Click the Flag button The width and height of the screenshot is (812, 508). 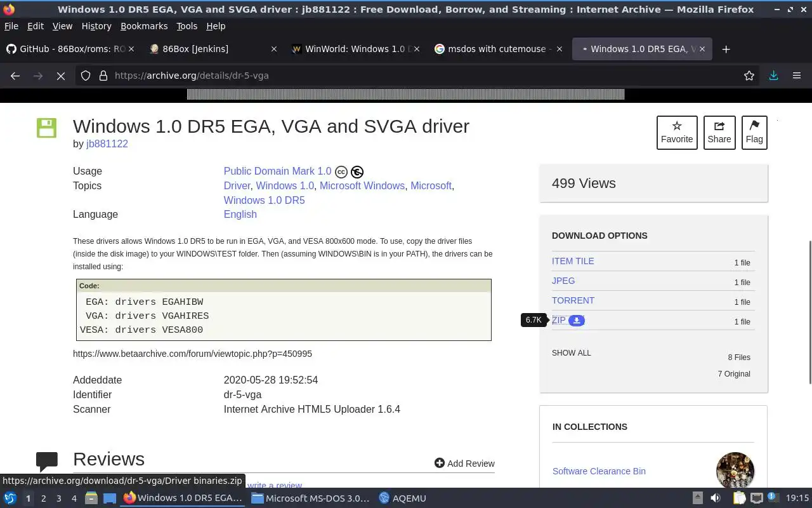point(754,133)
